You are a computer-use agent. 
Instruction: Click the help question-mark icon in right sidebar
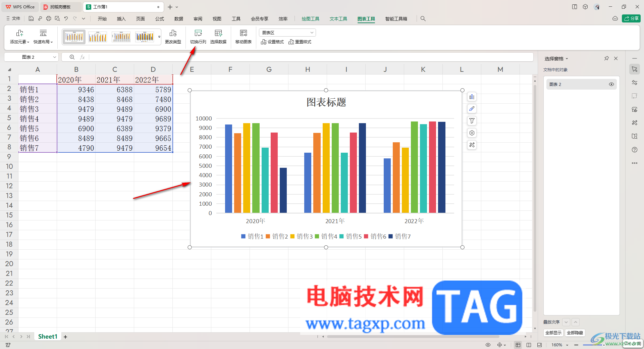635,150
